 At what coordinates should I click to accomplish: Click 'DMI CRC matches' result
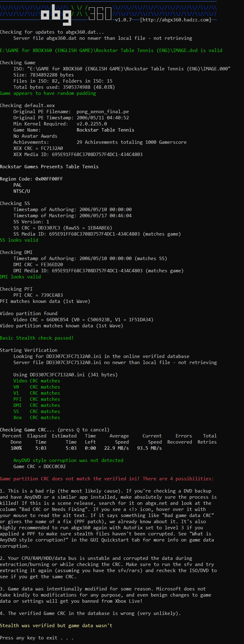click(37, 405)
